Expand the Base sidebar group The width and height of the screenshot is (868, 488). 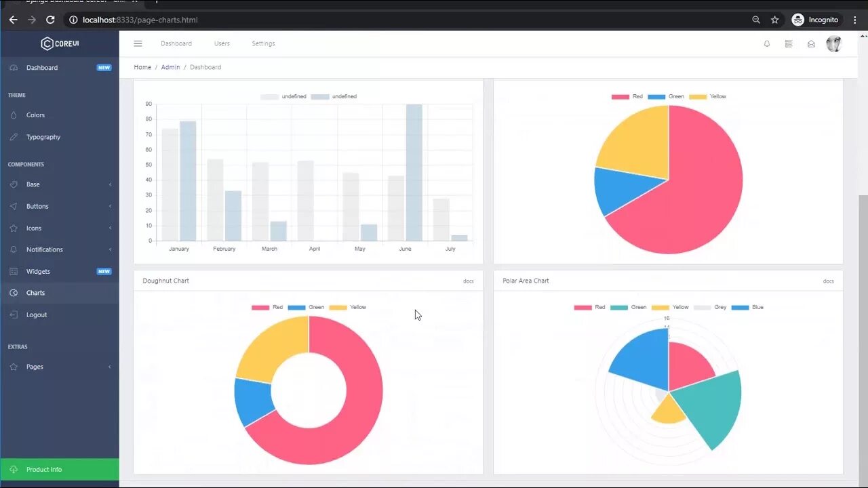click(60, 184)
